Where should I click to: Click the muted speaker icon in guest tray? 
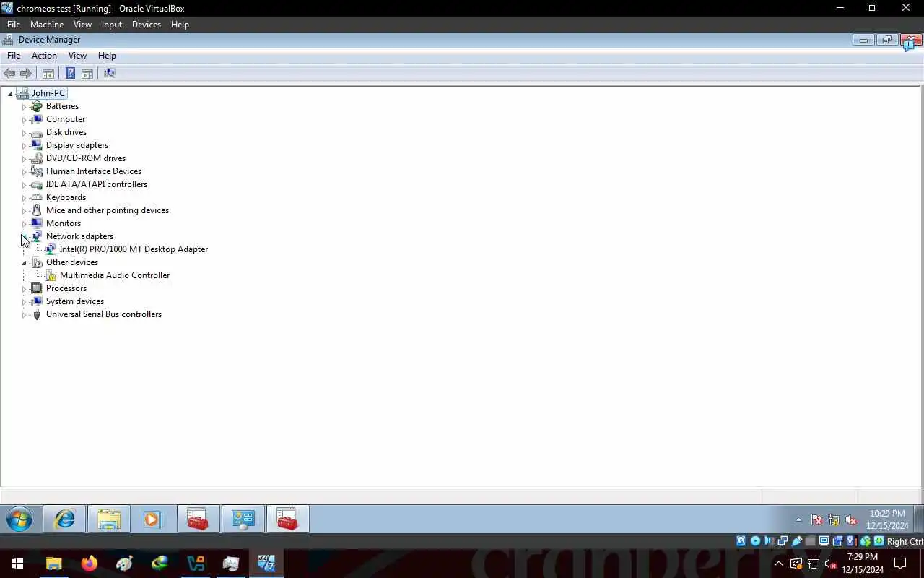[x=851, y=519]
